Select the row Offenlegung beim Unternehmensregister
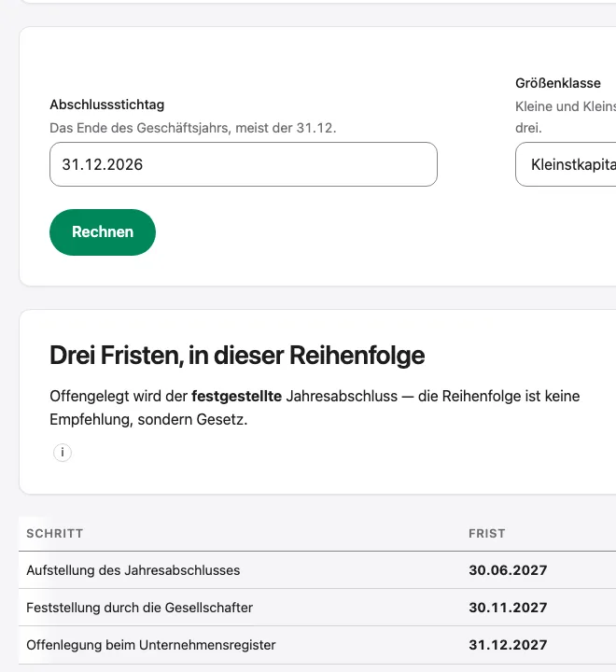The width and height of the screenshot is (616, 672). pos(317,645)
